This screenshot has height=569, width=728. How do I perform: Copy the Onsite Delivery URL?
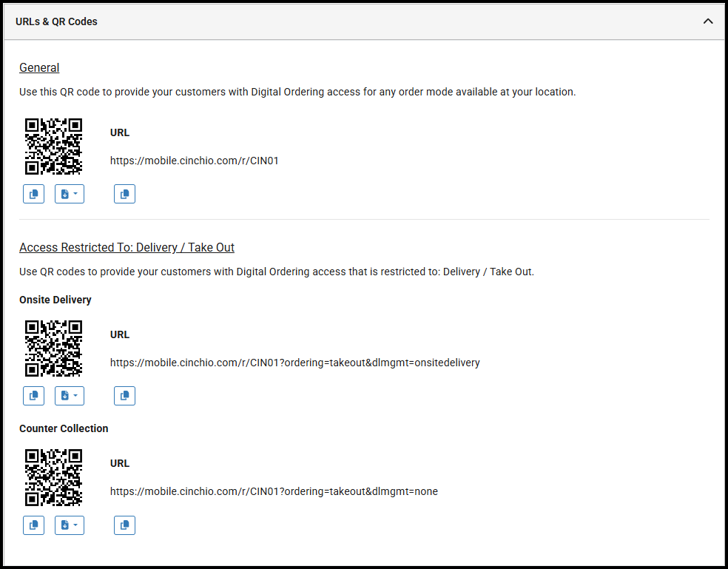tap(124, 396)
